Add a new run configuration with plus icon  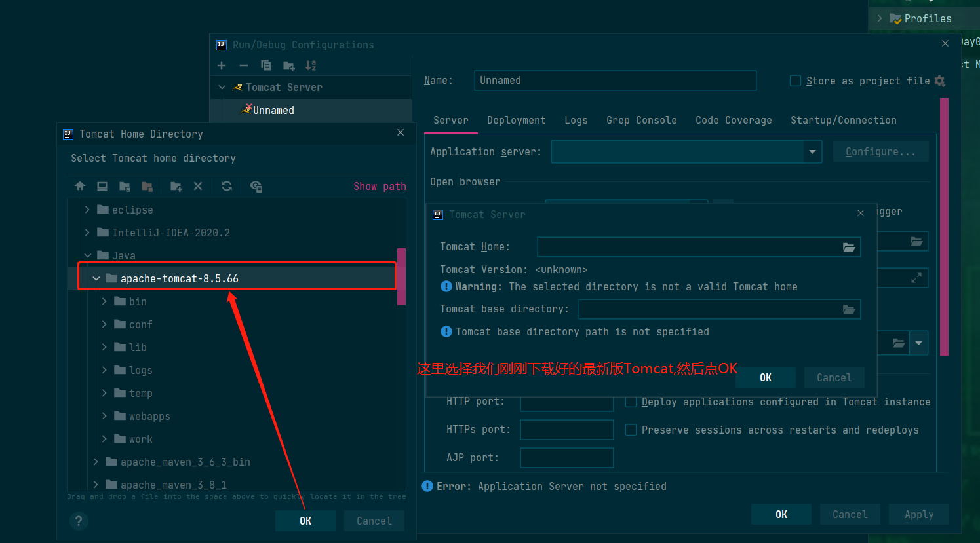(221, 66)
